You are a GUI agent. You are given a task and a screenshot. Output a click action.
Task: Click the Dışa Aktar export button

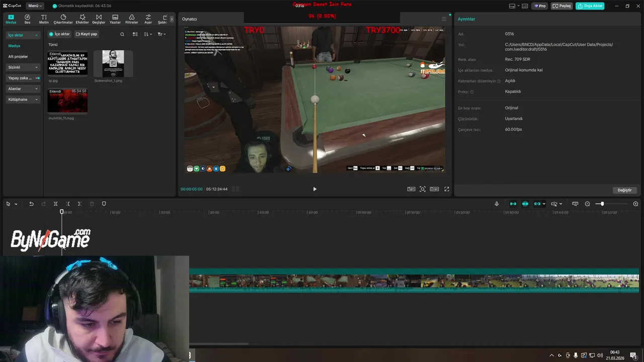590,6
